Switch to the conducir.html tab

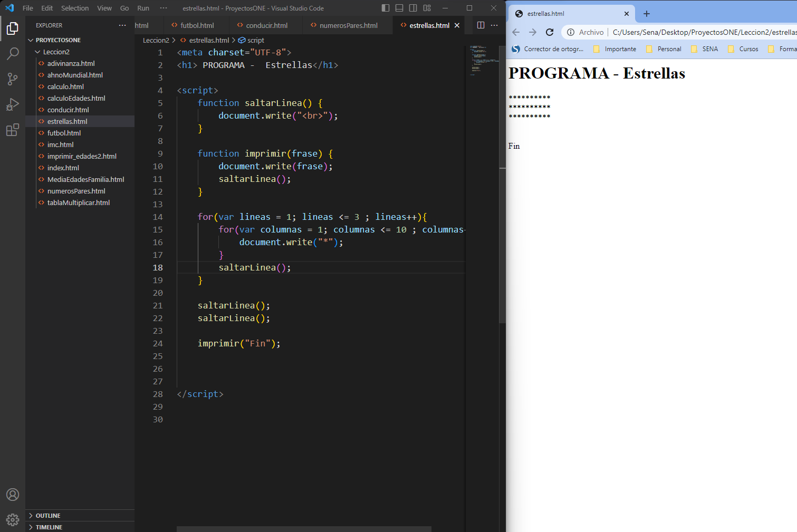[x=266, y=25]
